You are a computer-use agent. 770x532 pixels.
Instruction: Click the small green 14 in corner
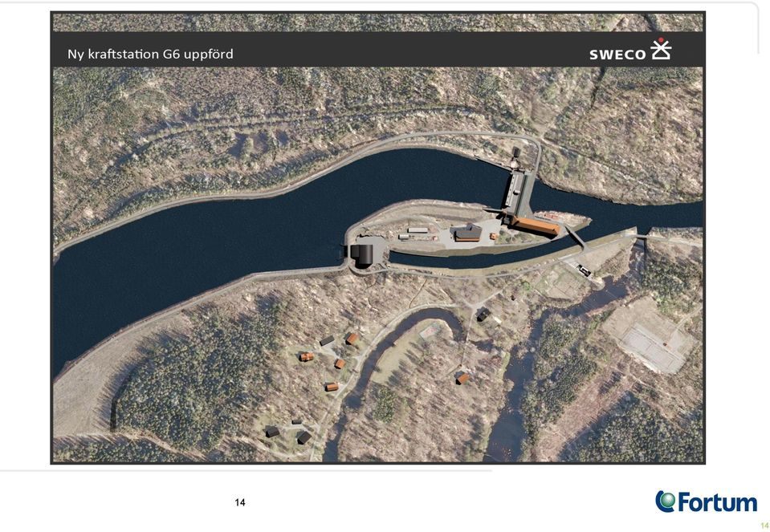click(x=764, y=526)
